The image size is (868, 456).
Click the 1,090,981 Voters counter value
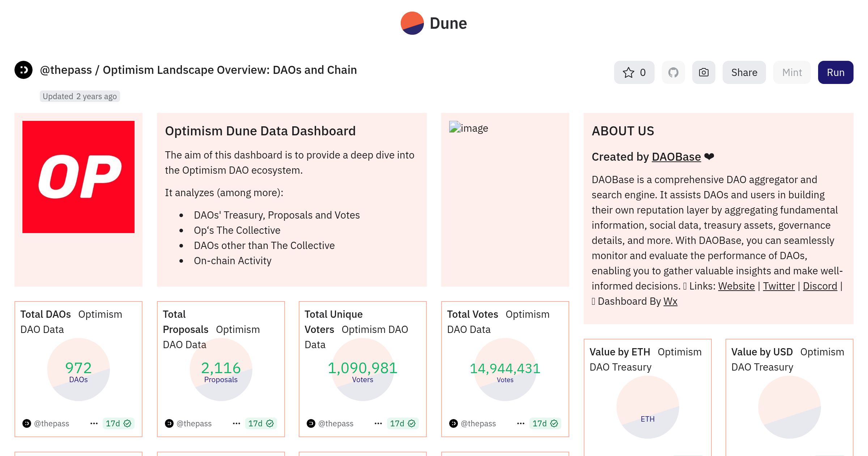point(363,368)
